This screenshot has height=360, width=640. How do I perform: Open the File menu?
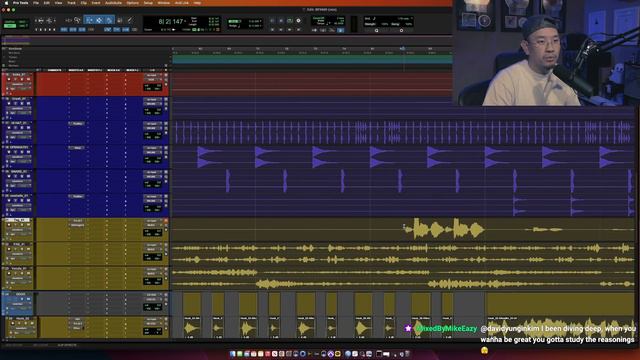coord(36,3)
